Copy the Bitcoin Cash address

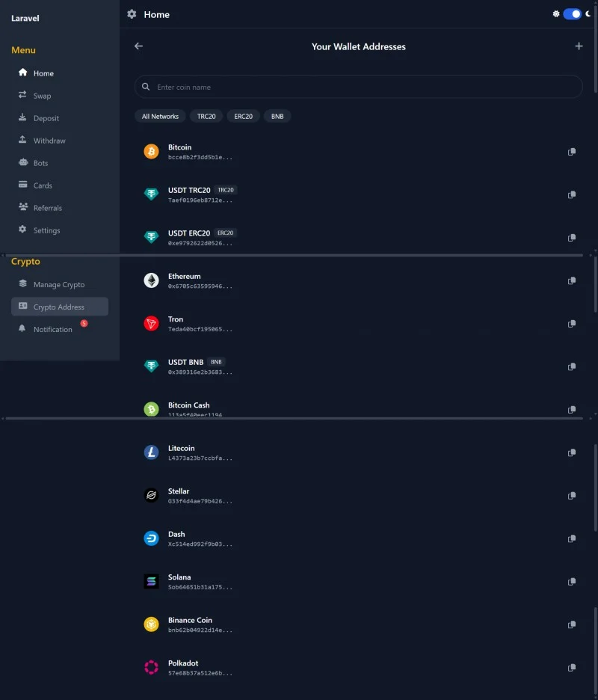tap(571, 409)
